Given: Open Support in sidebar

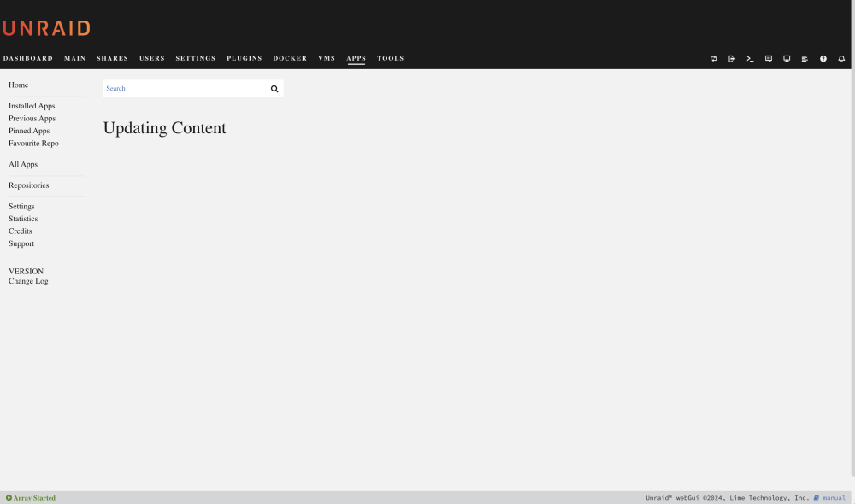Looking at the screenshot, I should point(21,243).
